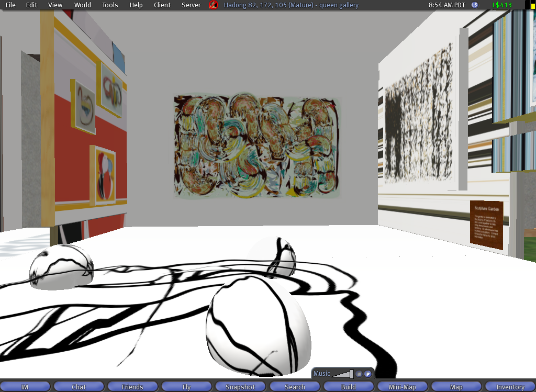The height and width of the screenshot is (392, 536).
Task: Open the Server menu
Action: pos(191,5)
